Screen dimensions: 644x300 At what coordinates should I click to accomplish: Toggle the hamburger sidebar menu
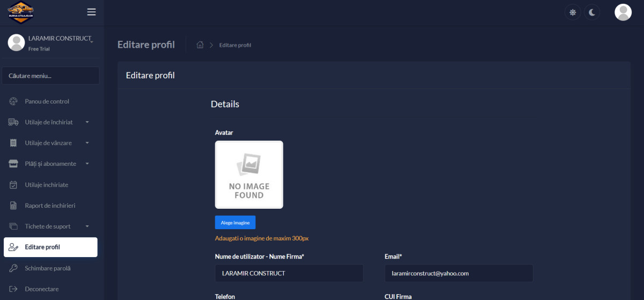[91, 12]
